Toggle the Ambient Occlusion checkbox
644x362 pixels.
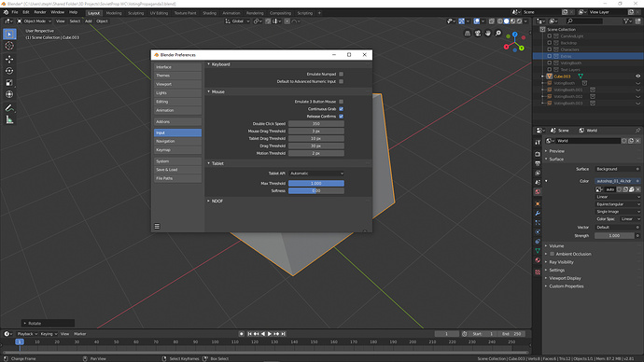tap(552, 254)
